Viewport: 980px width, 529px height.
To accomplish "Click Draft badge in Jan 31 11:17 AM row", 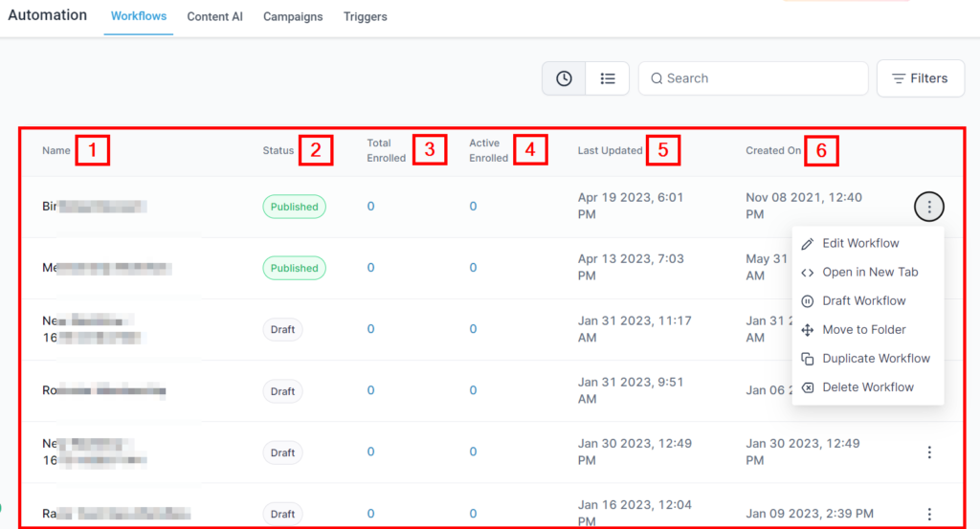I will pos(282,329).
